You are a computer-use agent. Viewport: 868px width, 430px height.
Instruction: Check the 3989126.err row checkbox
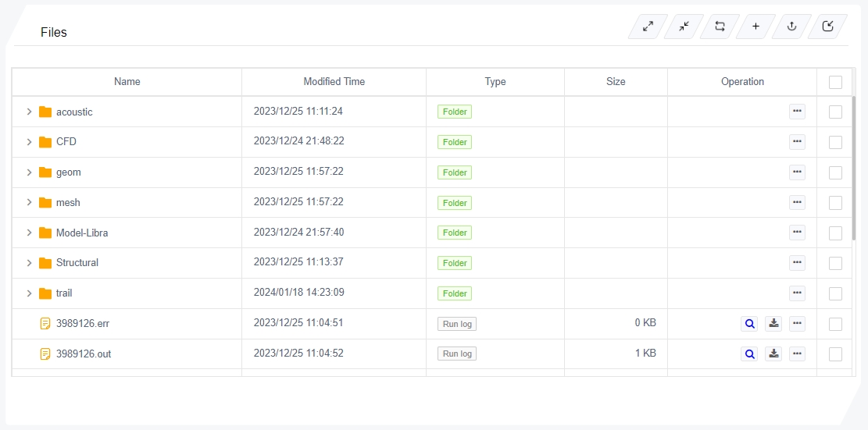pos(835,324)
